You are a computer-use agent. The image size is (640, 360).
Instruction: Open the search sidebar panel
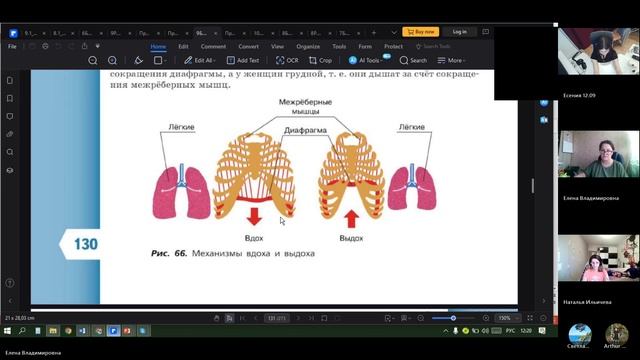click(10, 152)
